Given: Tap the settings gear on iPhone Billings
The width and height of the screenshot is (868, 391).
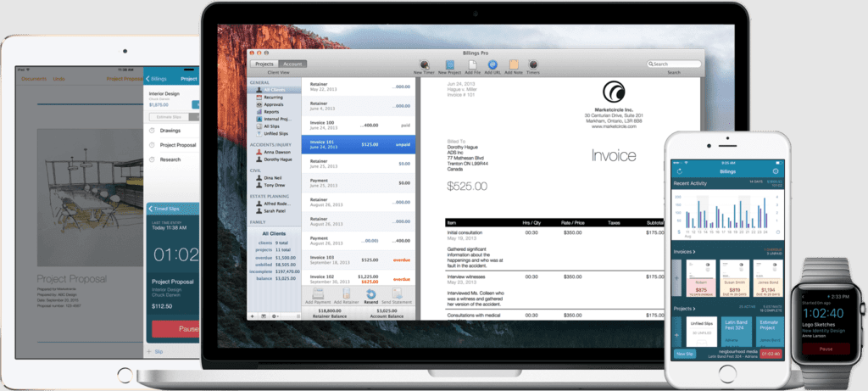Looking at the screenshot, I should (775, 171).
